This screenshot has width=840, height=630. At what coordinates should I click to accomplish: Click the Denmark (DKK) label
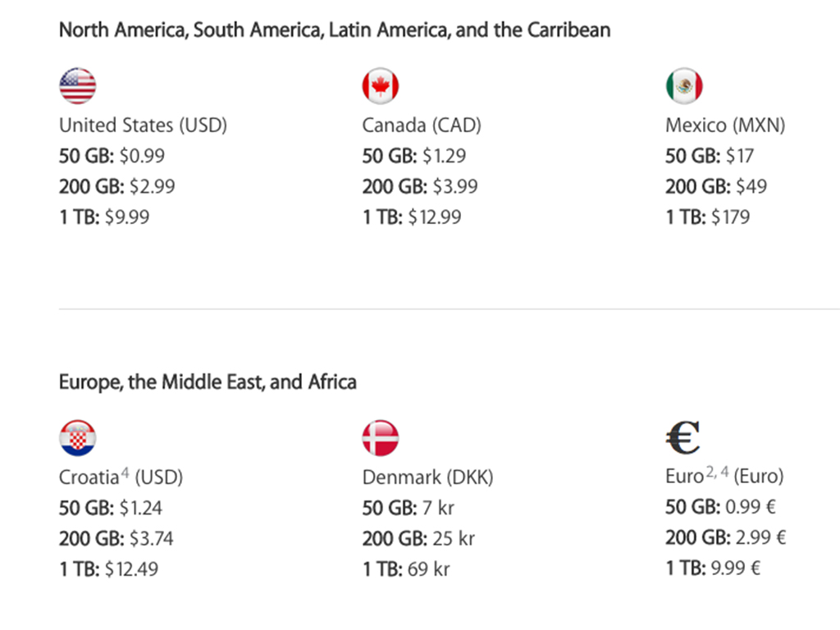coord(427,477)
